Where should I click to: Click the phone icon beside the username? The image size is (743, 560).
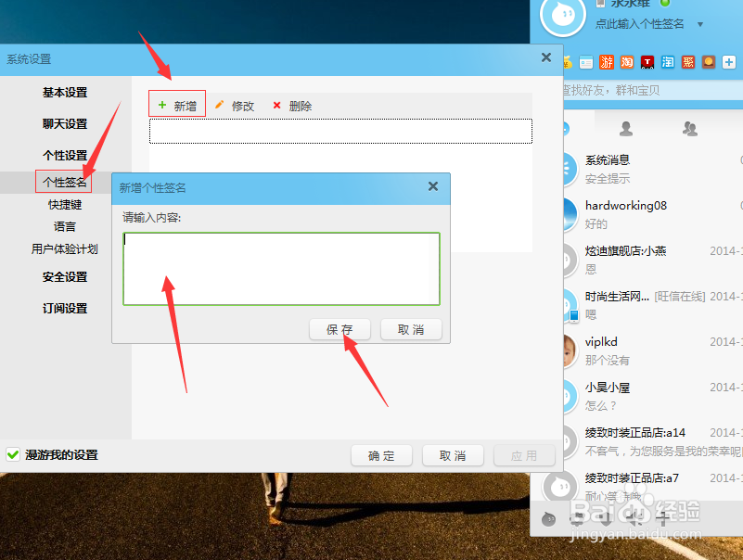pos(600,3)
